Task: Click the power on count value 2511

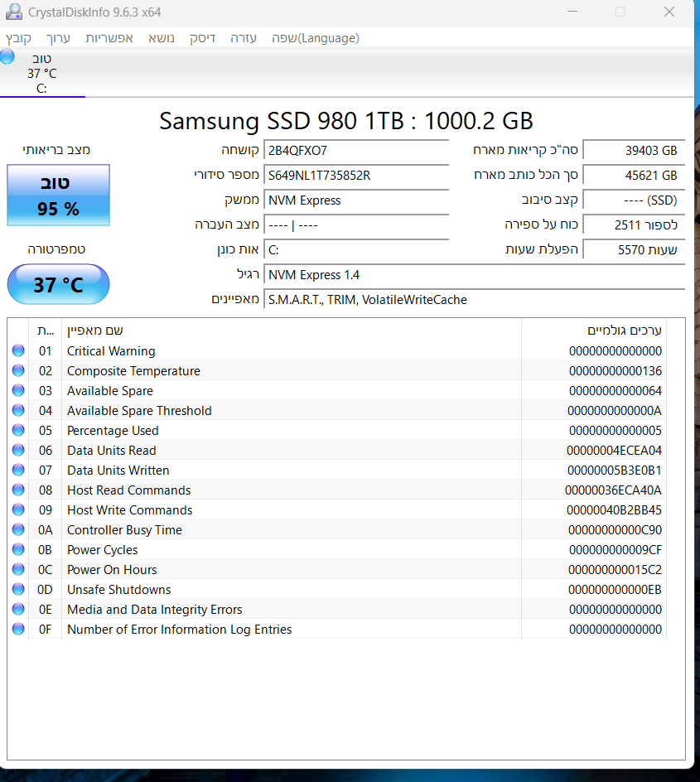Action: coord(634,225)
